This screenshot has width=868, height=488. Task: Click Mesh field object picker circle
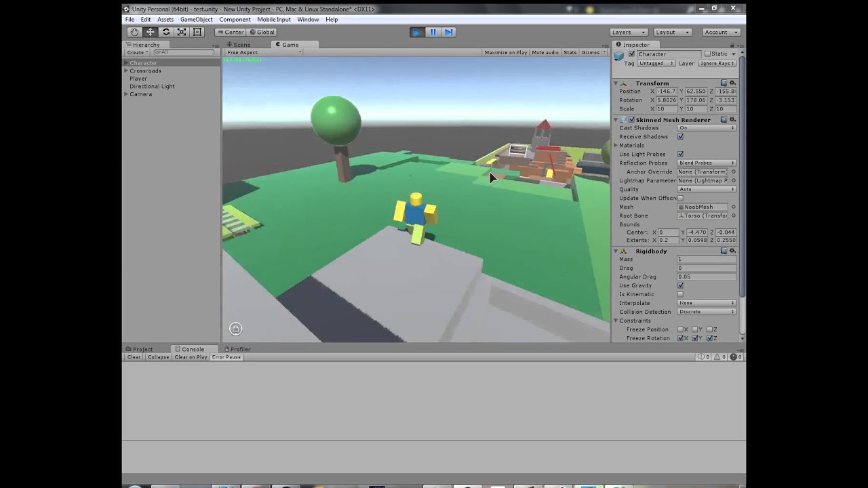click(x=733, y=207)
